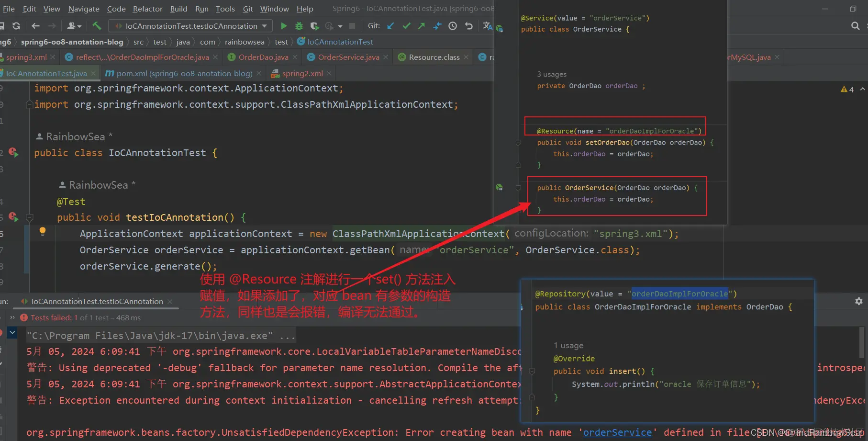
Task: Push commits with green up-right arrow
Action: point(422,26)
